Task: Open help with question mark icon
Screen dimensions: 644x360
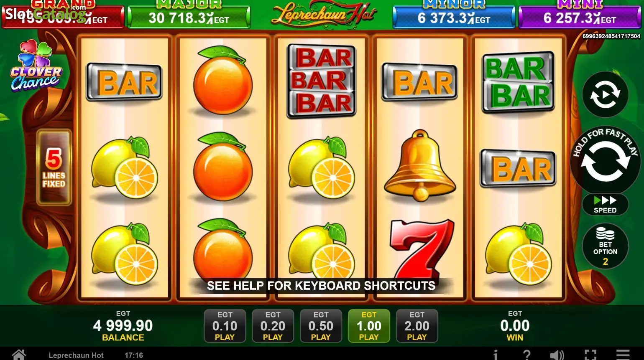Action: (527, 355)
